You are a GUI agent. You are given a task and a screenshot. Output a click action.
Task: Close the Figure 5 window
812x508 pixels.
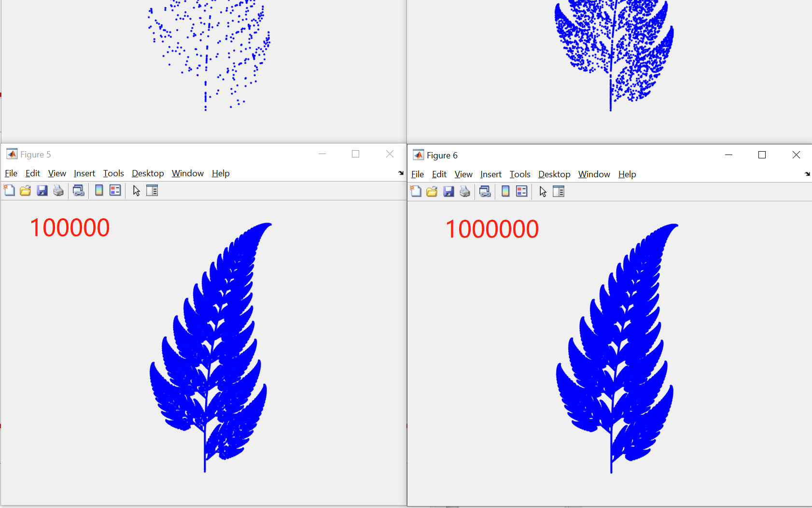[390, 154]
